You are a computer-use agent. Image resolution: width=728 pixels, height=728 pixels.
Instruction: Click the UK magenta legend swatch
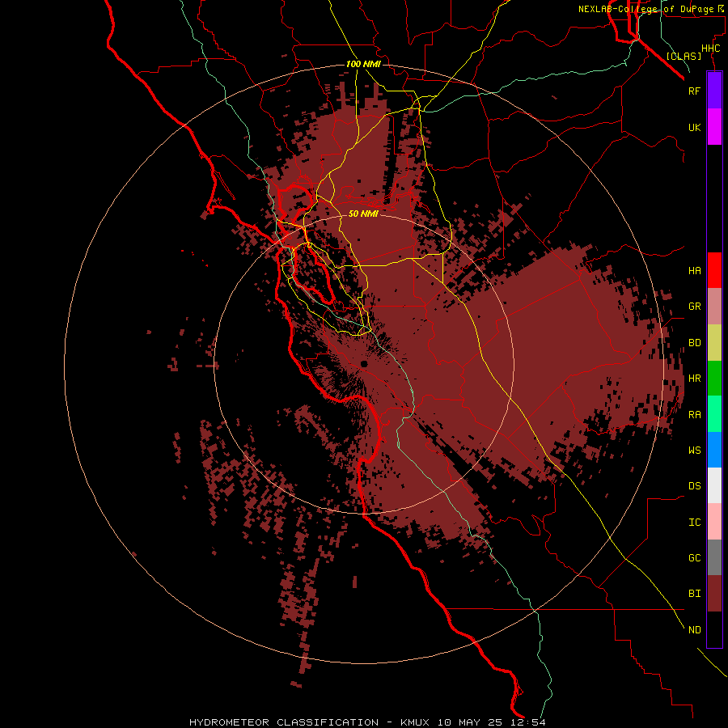(714, 127)
